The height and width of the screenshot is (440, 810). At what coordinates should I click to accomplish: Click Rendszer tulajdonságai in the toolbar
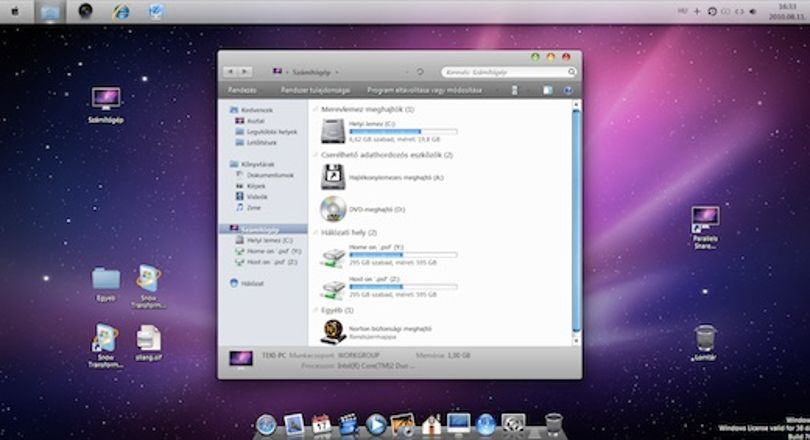point(315,90)
